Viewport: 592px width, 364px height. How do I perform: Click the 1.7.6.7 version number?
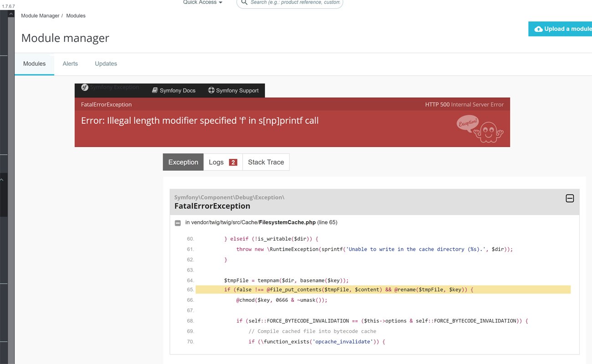tap(8, 6)
